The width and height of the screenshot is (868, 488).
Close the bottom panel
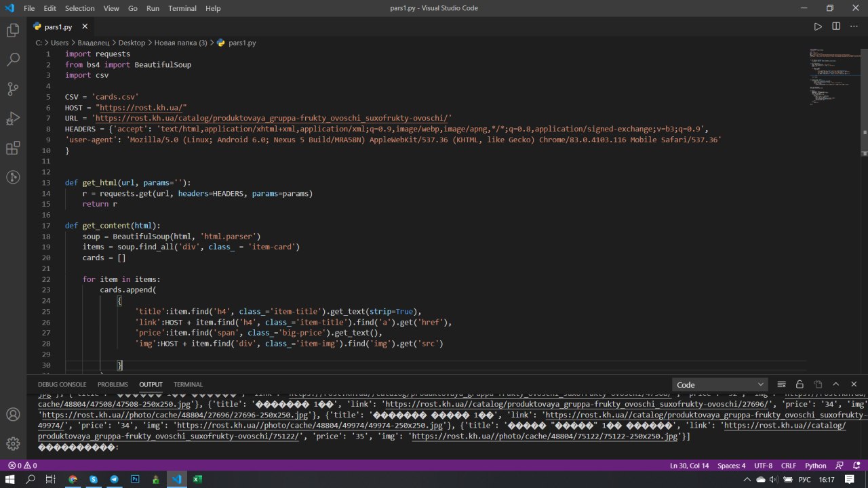pyautogui.click(x=854, y=384)
